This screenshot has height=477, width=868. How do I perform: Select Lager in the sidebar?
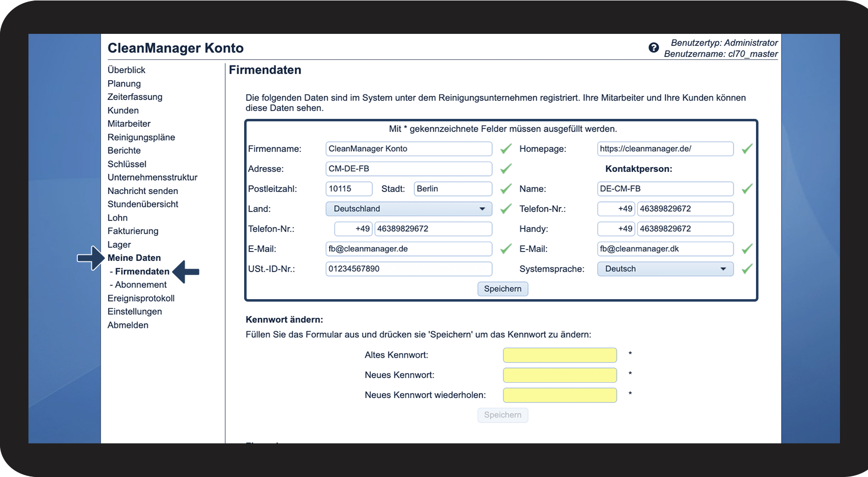[x=119, y=245]
